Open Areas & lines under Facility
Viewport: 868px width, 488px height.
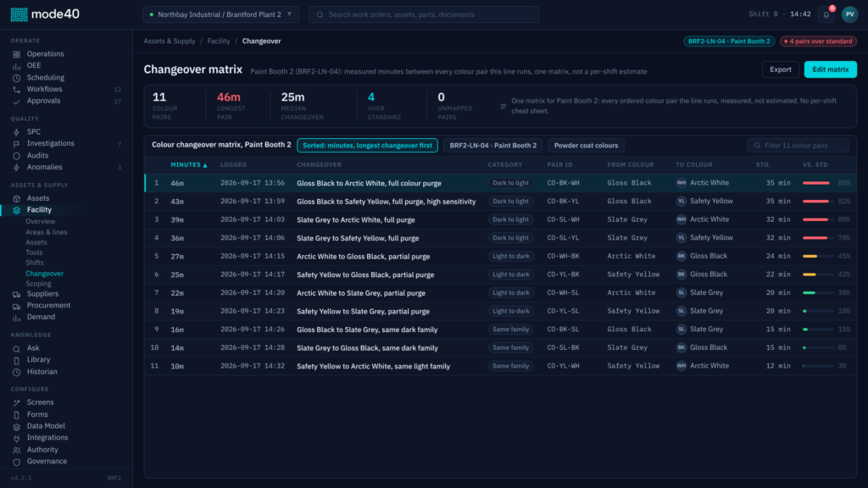pyautogui.click(x=47, y=232)
